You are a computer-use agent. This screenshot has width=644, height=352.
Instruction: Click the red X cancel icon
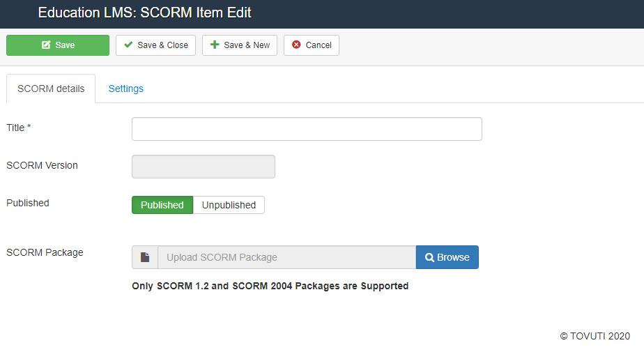click(x=296, y=45)
